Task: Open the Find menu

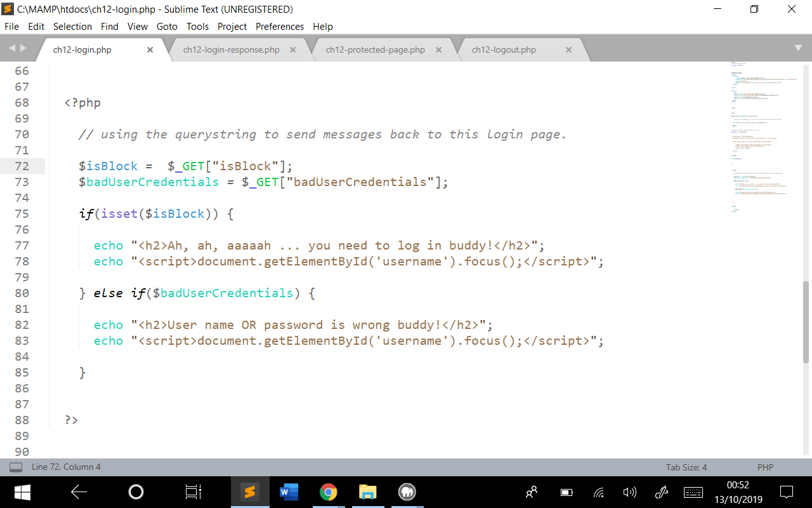Action: tap(110, 26)
